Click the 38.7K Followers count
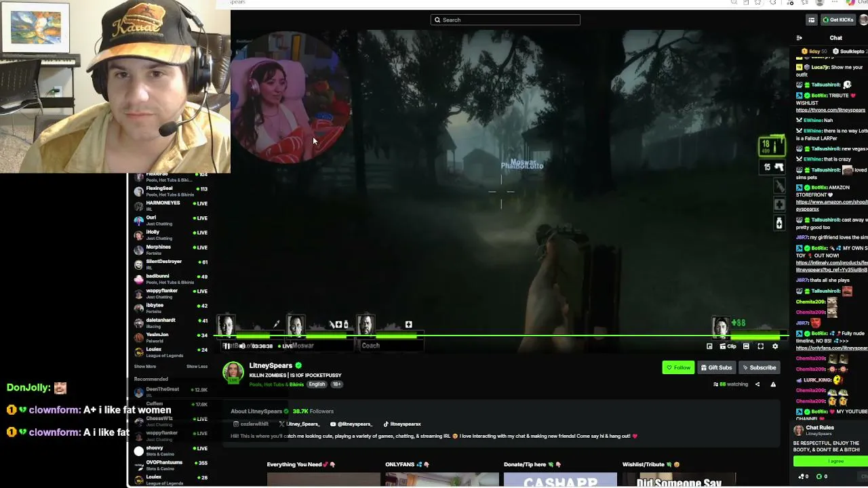The height and width of the screenshot is (488, 868). (313, 411)
